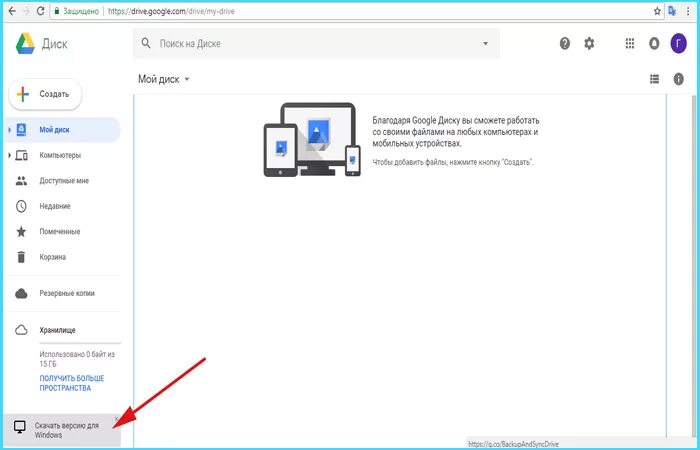Click the Хранилище cloud outline icon
Viewport: 700px width, 450px height.
pos(21,330)
